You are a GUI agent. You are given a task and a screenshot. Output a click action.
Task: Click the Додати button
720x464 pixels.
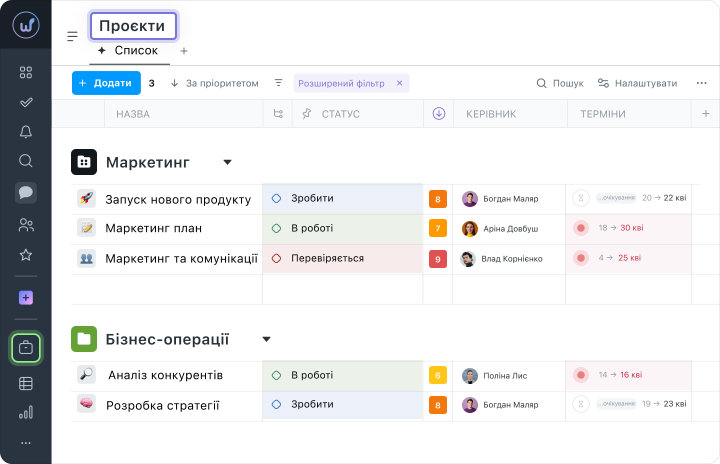click(106, 84)
